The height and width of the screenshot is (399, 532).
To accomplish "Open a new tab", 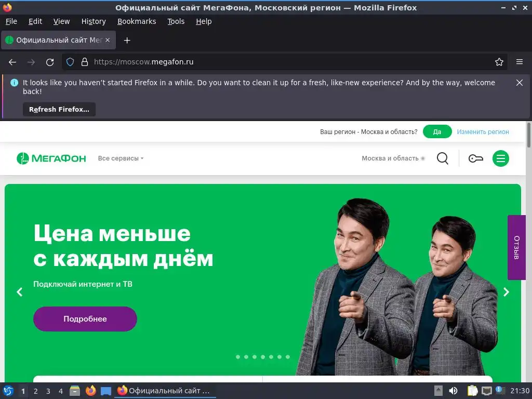I will 127,41.
